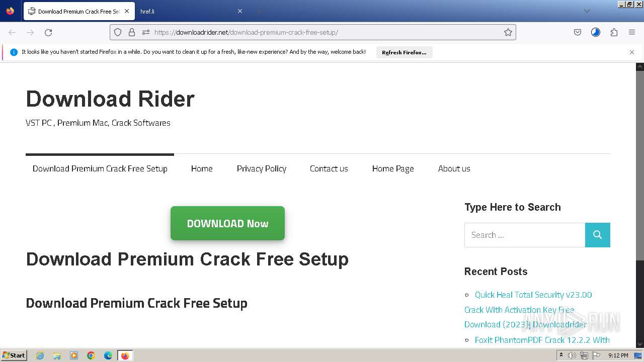Screen dimensions: 644x362
Task: Close the href.li tab
Action: 240,11
